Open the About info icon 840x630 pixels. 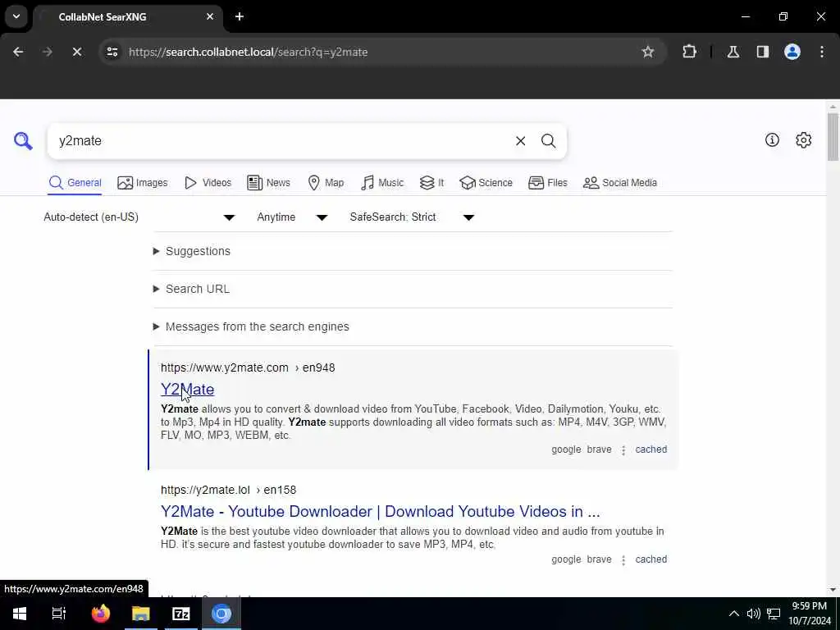[772, 139]
